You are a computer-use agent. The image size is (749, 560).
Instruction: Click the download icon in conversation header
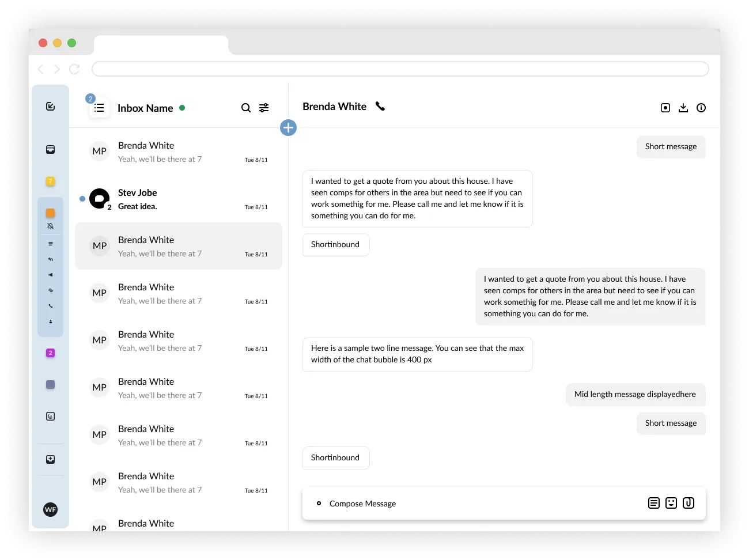[x=683, y=108]
